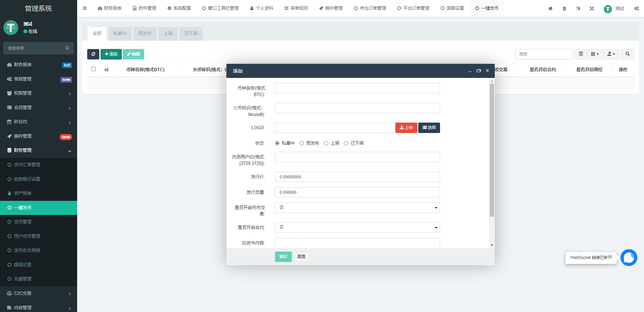644x312 pixels.
Task: Open the 是否开启合约 dropdown
Action: (x=357, y=227)
